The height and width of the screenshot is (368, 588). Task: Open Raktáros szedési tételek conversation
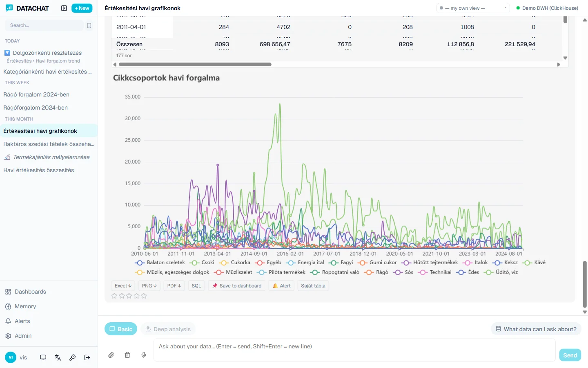point(49,144)
